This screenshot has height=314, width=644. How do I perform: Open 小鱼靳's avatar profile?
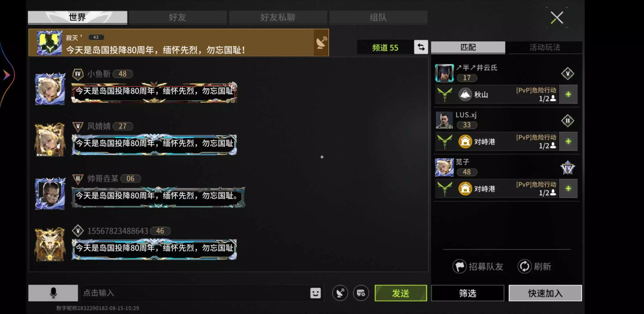(x=50, y=89)
